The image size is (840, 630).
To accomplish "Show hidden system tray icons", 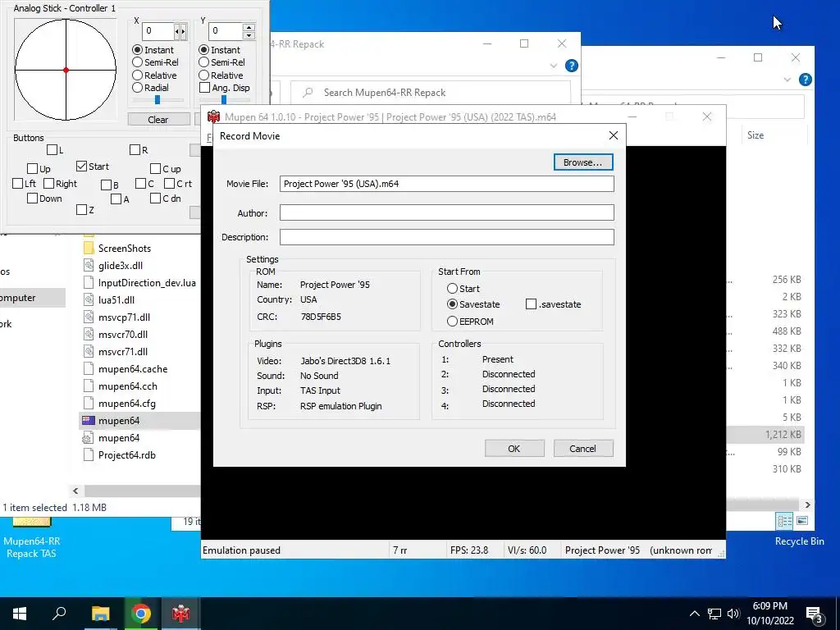I will click(694, 614).
